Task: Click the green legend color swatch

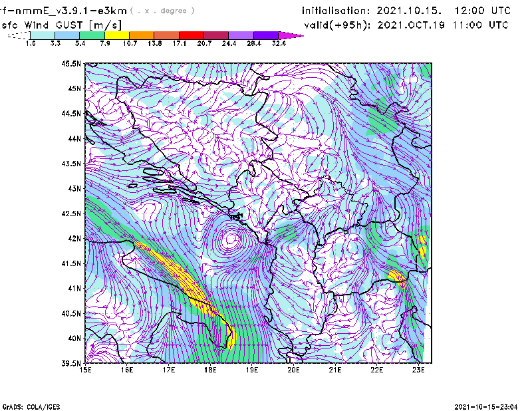Action: 92,35
